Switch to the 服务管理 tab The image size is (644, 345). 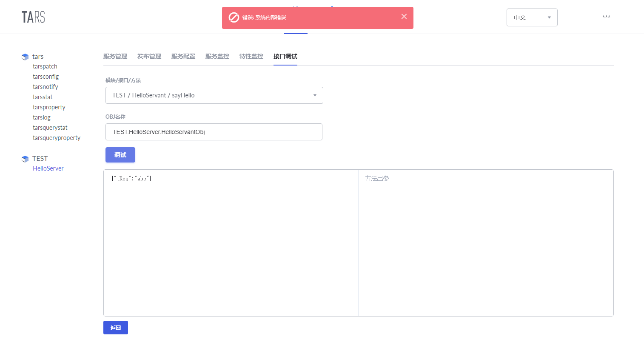pyautogui.click(x=115, y=56)
